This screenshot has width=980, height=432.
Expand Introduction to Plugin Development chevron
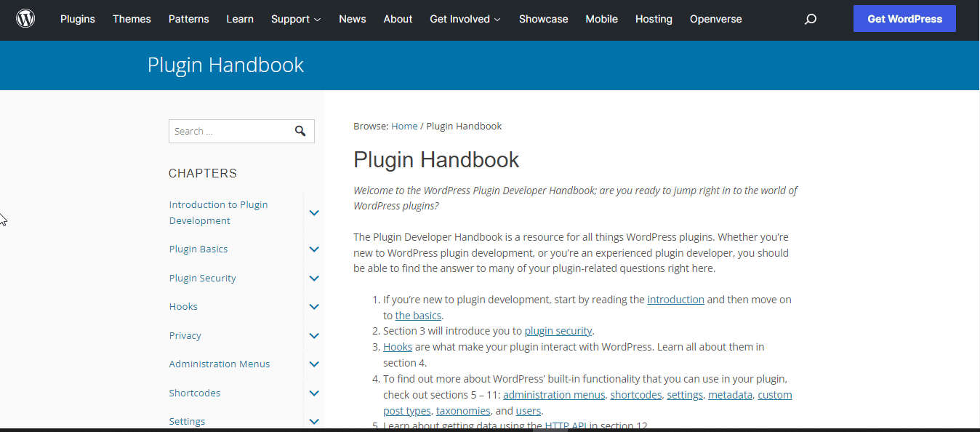(x=314, y=213)
